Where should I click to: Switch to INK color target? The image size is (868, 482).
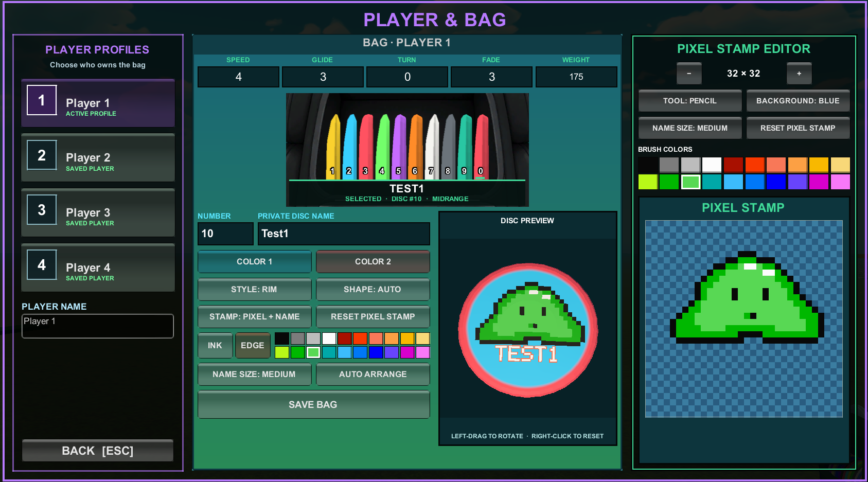click(215, 346)
